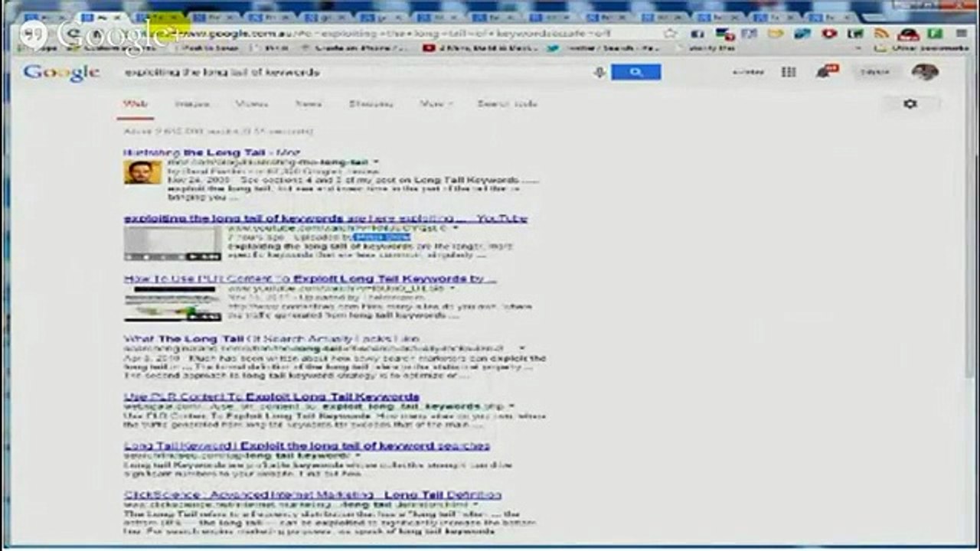Image resolution: width=980 pixels, height=551 pixels.
Task: Click highlighted uploader name in YouTube result
Action: (x=382, y=237)
